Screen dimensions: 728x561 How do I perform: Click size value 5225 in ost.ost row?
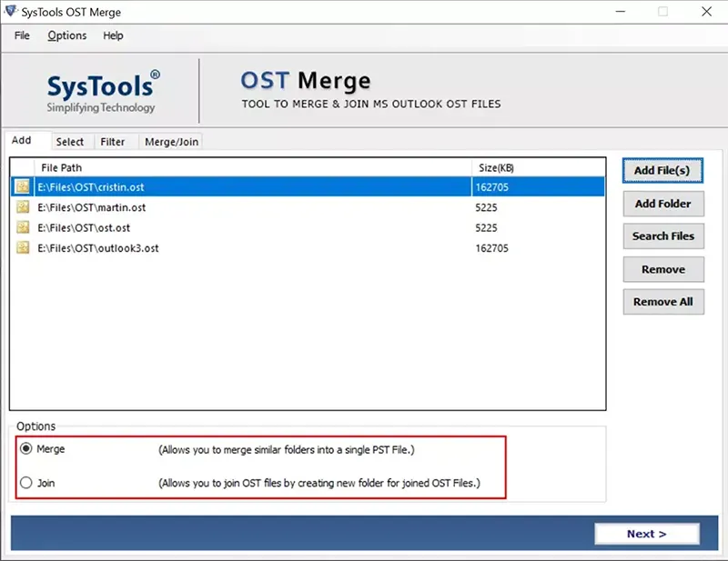tap(486, 228)
